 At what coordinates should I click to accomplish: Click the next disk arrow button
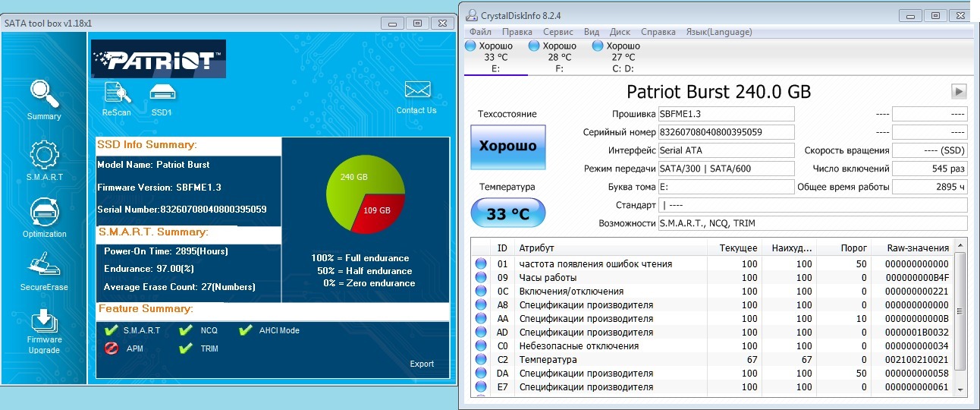coord(959,92)
